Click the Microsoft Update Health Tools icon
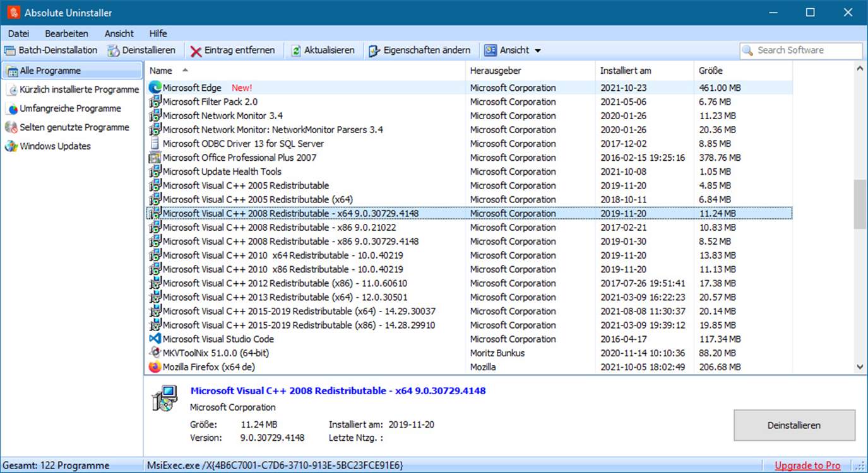 (155, 172)
